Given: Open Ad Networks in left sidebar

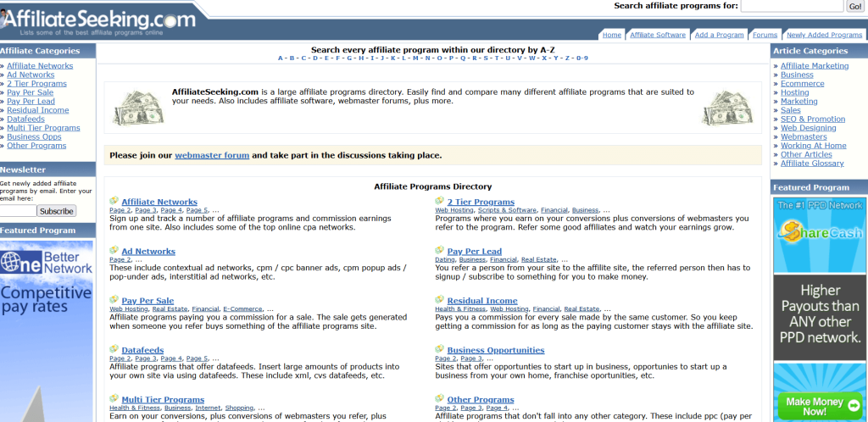Looking at the screenshot, I should 31,75.
